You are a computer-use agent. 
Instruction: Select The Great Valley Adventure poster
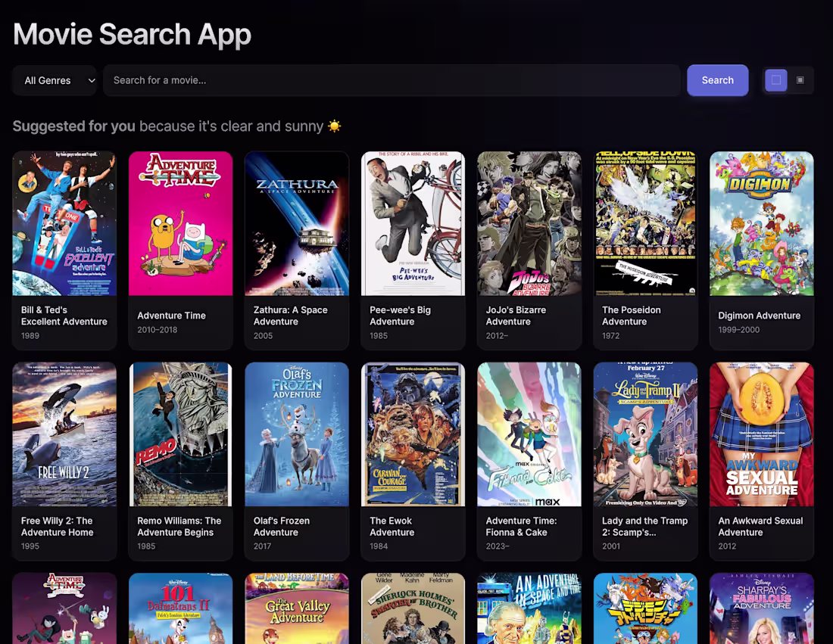click(297, 608)
